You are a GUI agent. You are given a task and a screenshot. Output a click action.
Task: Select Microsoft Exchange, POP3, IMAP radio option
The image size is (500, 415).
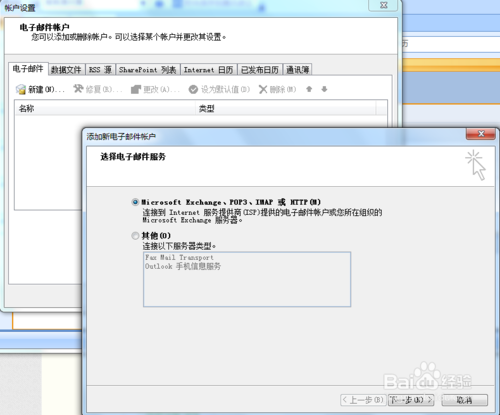pyautogui.click(x=135, y=202)
